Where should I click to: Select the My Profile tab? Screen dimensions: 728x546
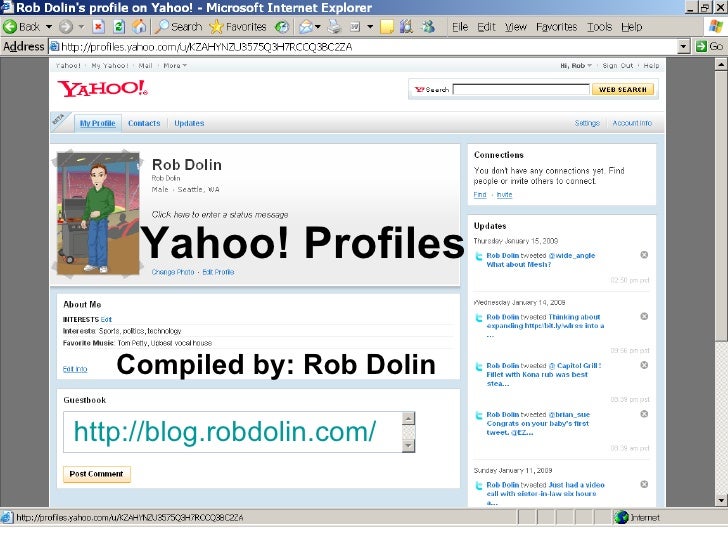click(98, 123)
